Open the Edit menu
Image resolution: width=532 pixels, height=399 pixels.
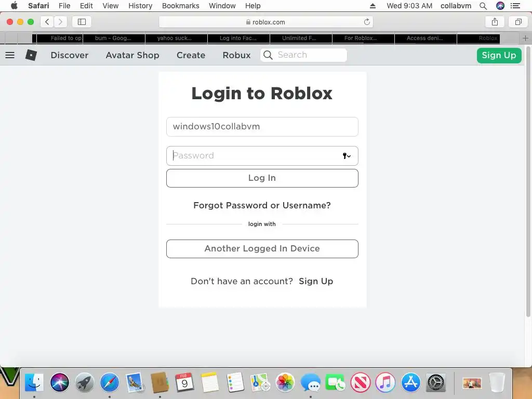click(x=86, y=6)
